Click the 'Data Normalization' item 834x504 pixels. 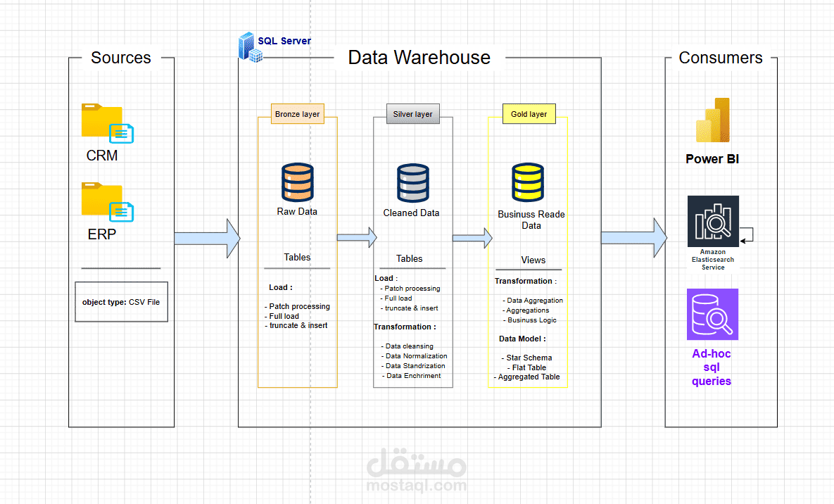[415, 356]
